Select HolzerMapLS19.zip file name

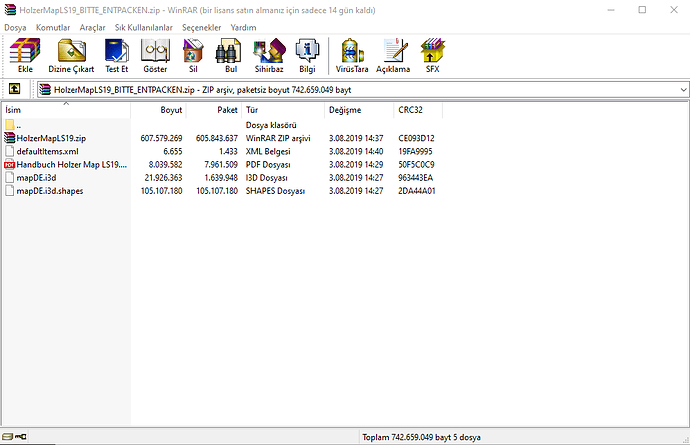tap(51, 138)
